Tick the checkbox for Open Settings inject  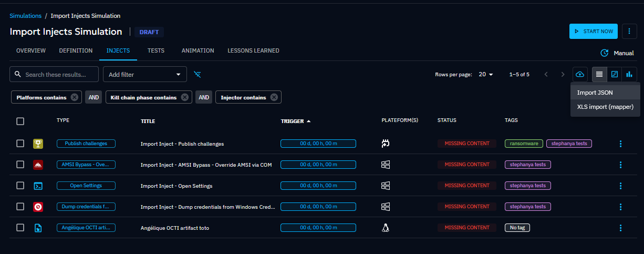[x=20, y=186]
